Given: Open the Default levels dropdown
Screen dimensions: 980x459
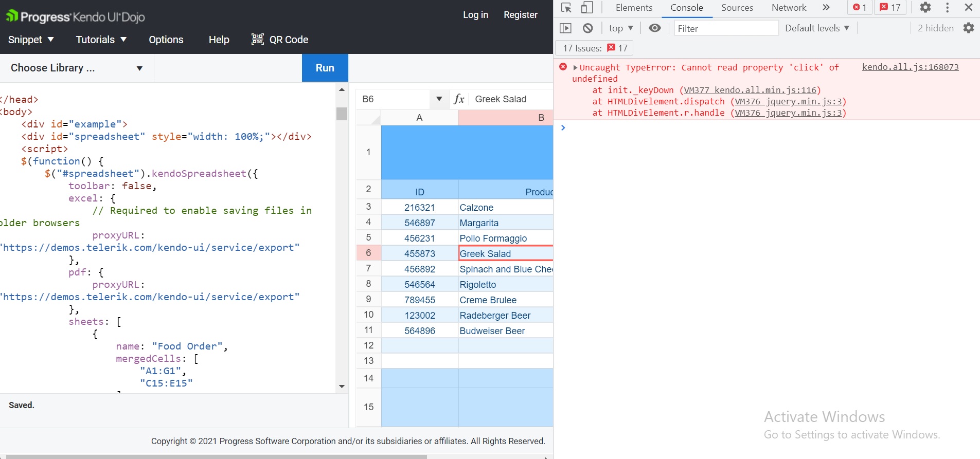Looking at the screenshot, I should point(817,28).
